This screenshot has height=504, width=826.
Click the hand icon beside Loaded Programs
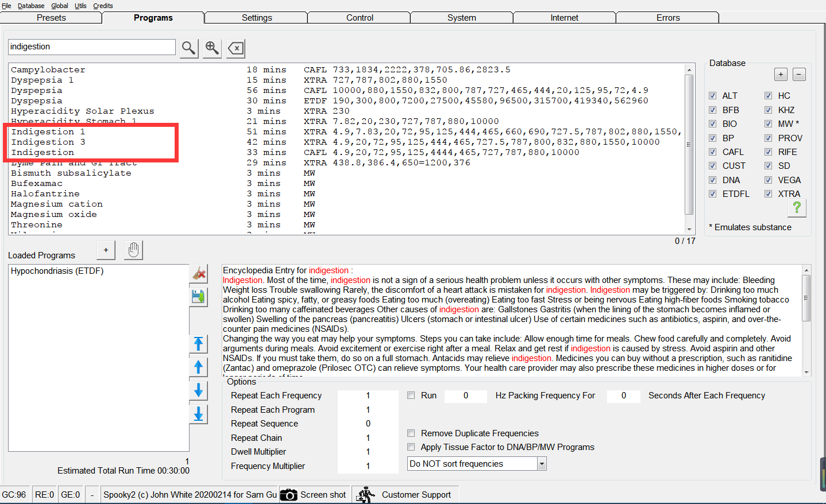133,250
